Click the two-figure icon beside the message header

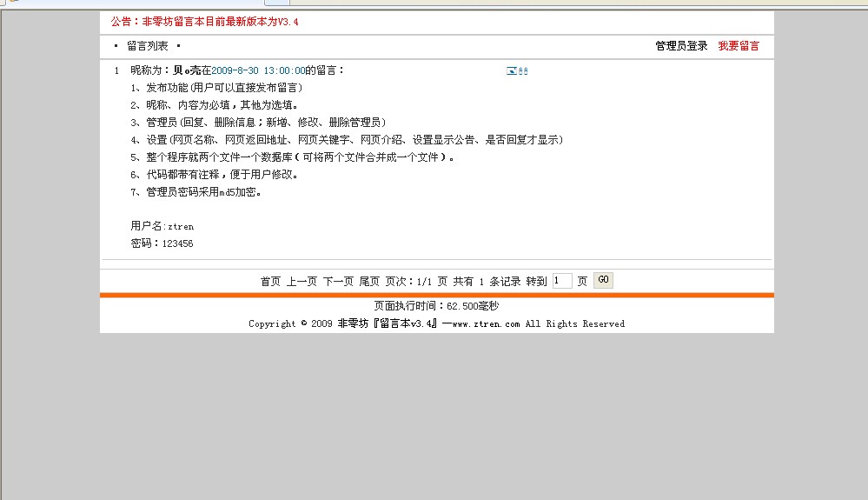point(523,71)
